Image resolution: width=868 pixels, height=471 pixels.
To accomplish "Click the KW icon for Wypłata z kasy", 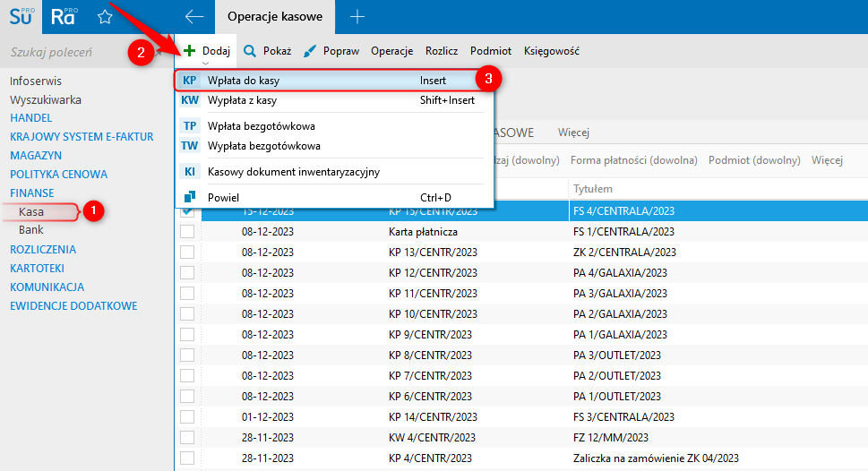I will pos(190,100).
